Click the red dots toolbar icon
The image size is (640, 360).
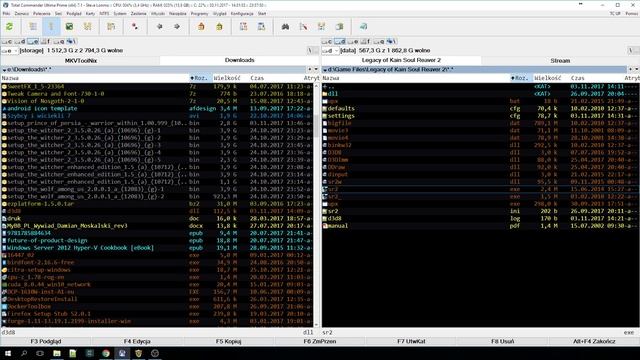(135, 27)
